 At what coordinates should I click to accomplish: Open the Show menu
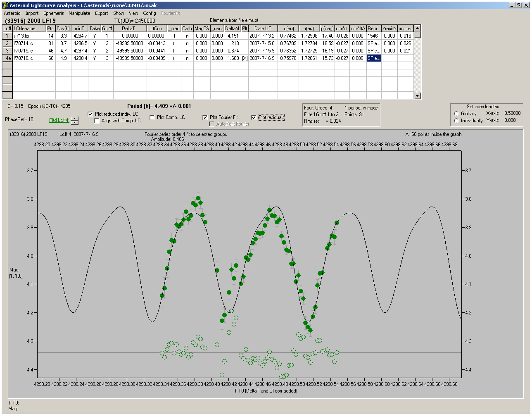pyautogui.click(x=119, y=13)
